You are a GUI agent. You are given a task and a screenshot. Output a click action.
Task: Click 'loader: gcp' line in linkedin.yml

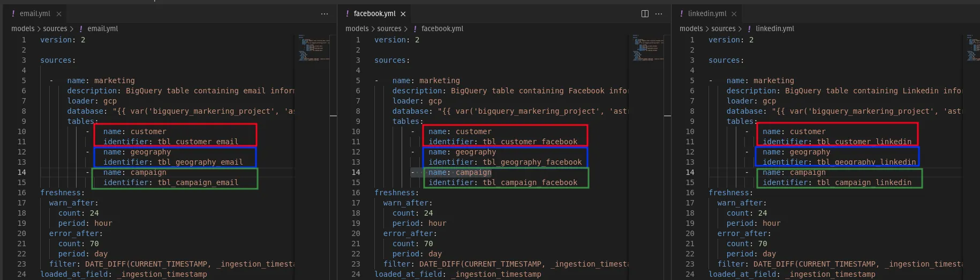pyautogui.click(x=751, y=101)
